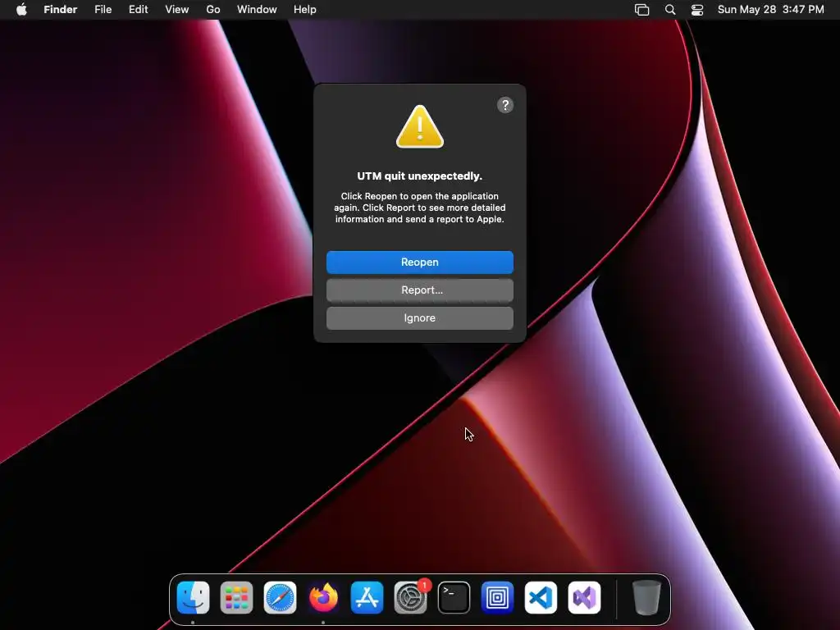Open the View menu

[x=177, y=10]
